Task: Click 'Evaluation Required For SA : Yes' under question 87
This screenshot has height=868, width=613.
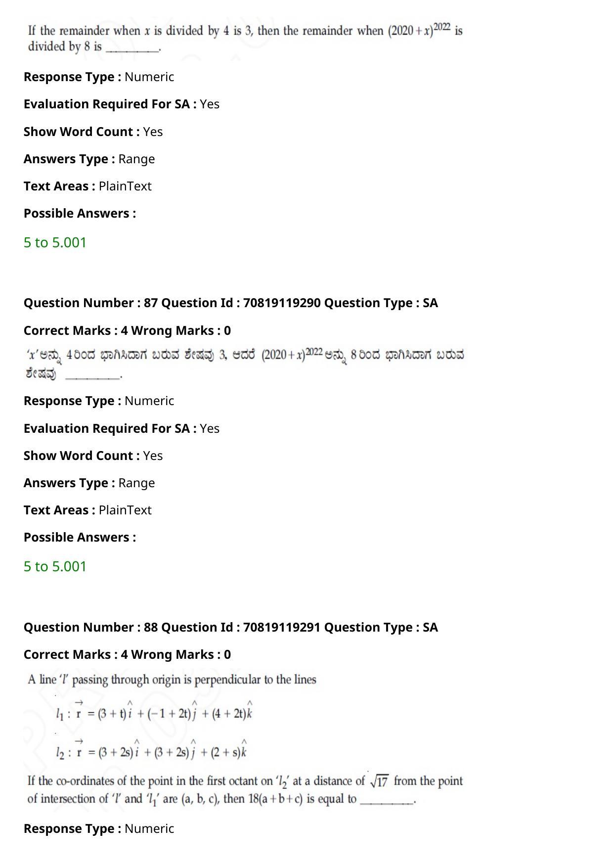Action: [x=122, y=428]
